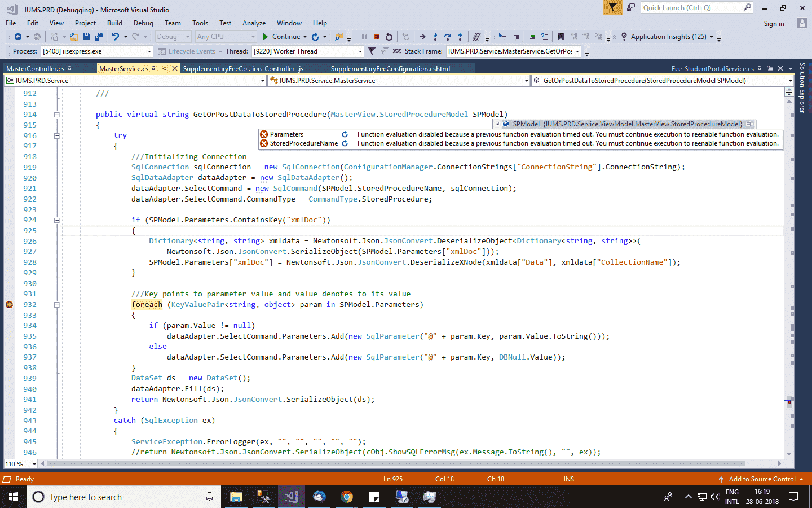The image size is (812, 508).
Task: Open the IUMS.PRD.Service project navigation dropdown
Action: [x=135, y=81]
